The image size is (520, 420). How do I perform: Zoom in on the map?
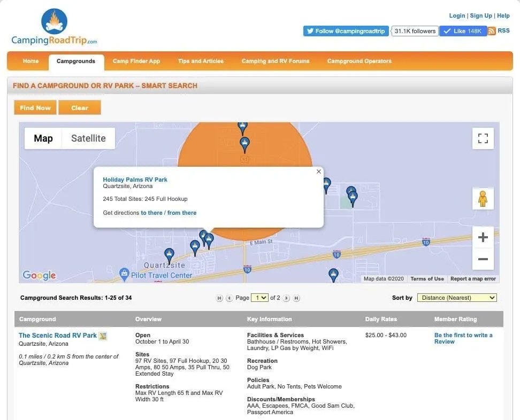(483, 237)
